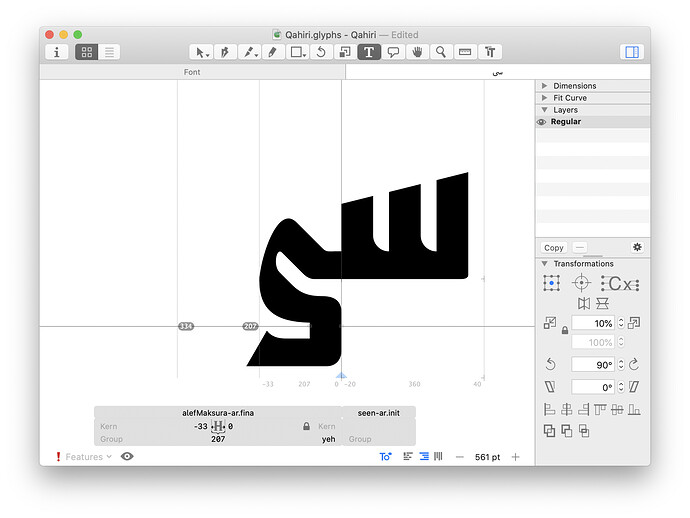Open the layers gear menu
This screenshot has width=690, height=518.
(637, 247)
